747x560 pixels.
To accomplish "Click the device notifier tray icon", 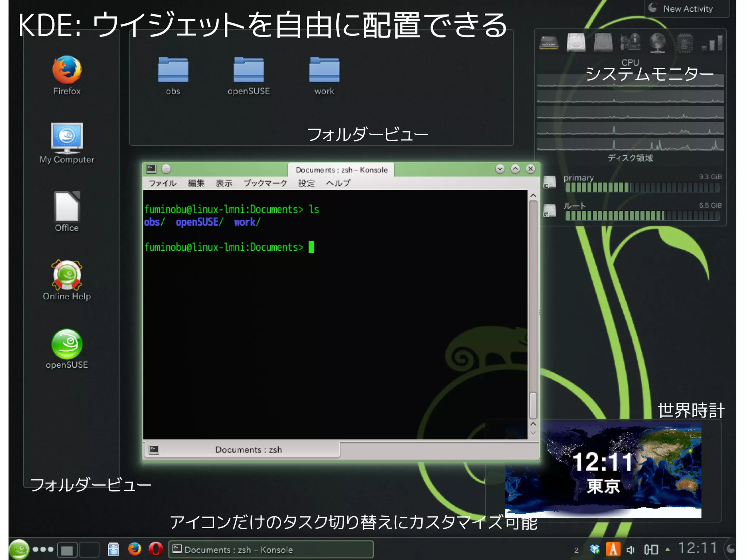I will click(651, 549).
